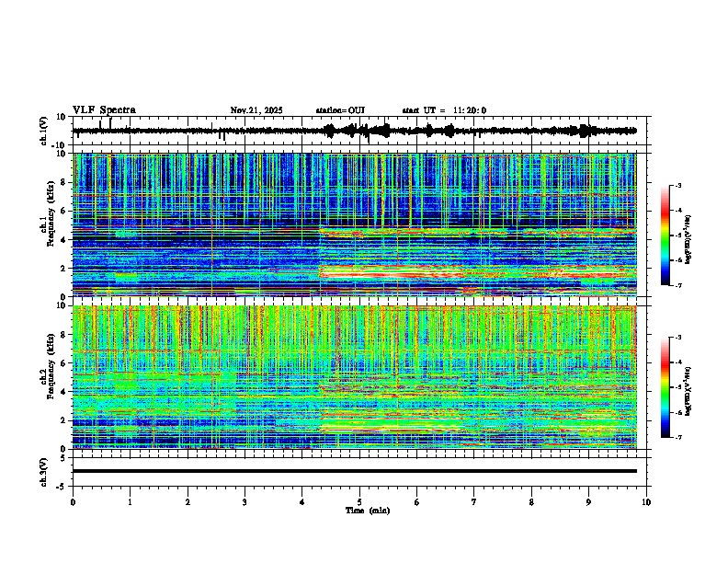Click the "8" kHz tick of ch.1 spectrogram

(64, 182)
